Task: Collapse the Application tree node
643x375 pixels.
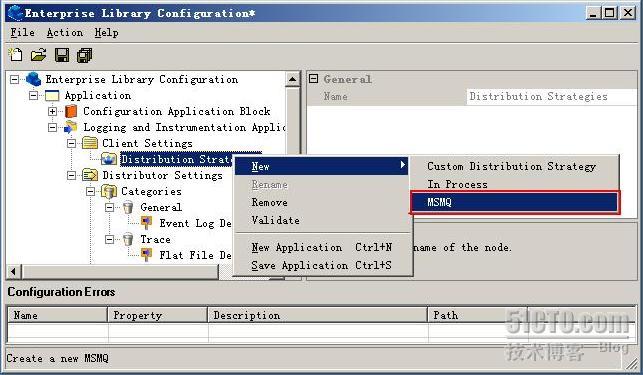Action: [x=33, y=96]
